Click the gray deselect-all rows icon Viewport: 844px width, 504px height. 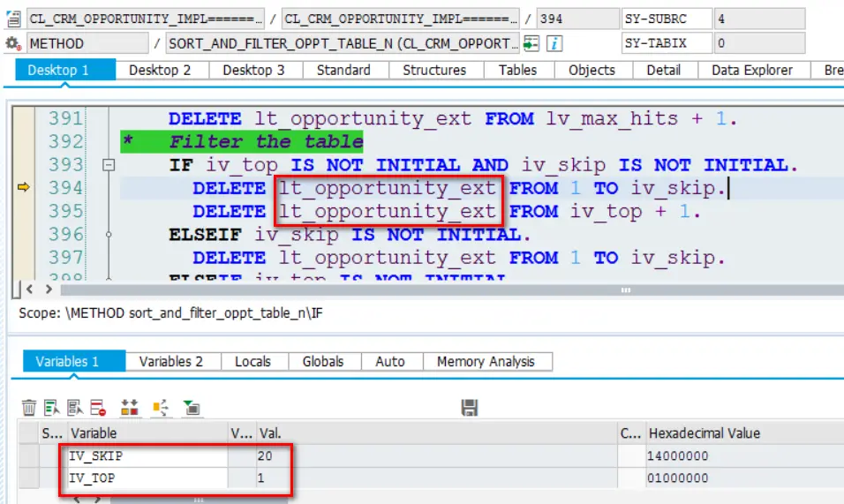75,408
